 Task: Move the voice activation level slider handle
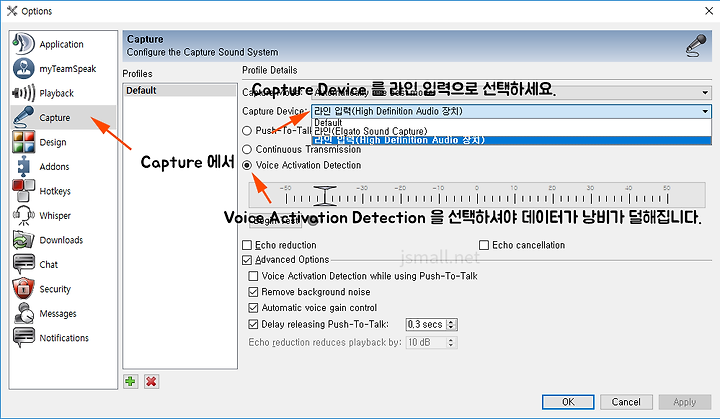pos(325,195)
